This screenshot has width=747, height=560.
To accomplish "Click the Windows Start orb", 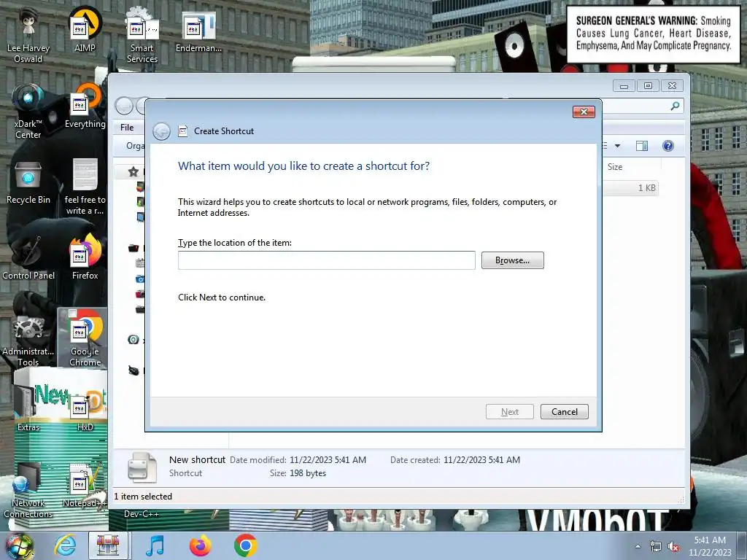I will click(19, 545).
